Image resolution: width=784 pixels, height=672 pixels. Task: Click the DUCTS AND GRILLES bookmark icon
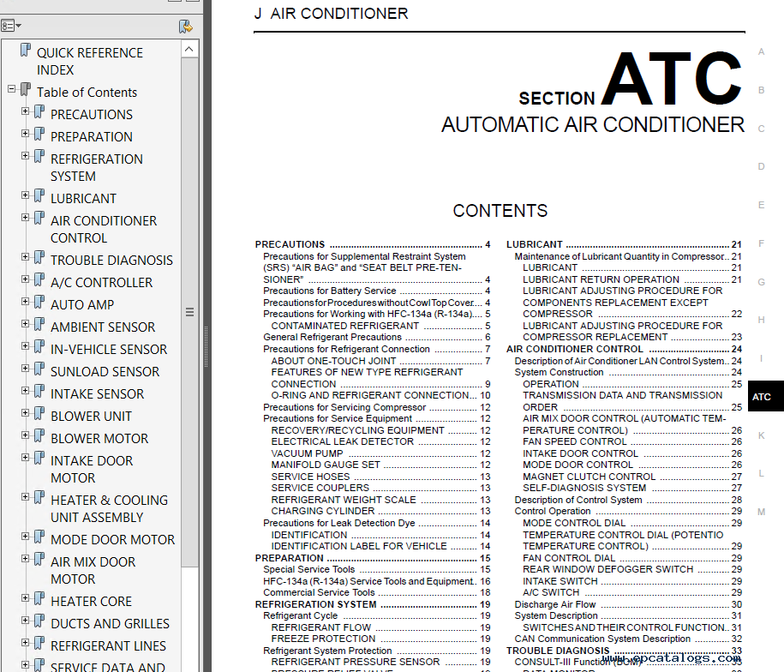39,621
